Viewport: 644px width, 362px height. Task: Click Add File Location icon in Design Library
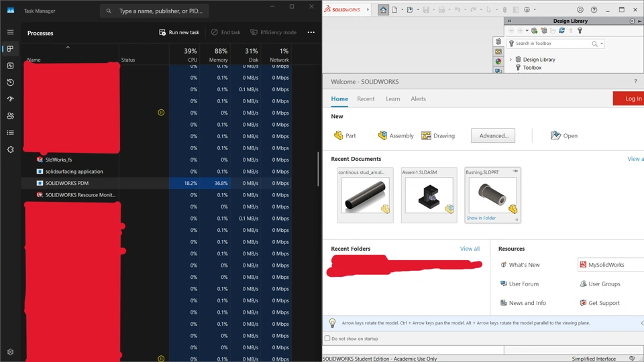(544, 31)
